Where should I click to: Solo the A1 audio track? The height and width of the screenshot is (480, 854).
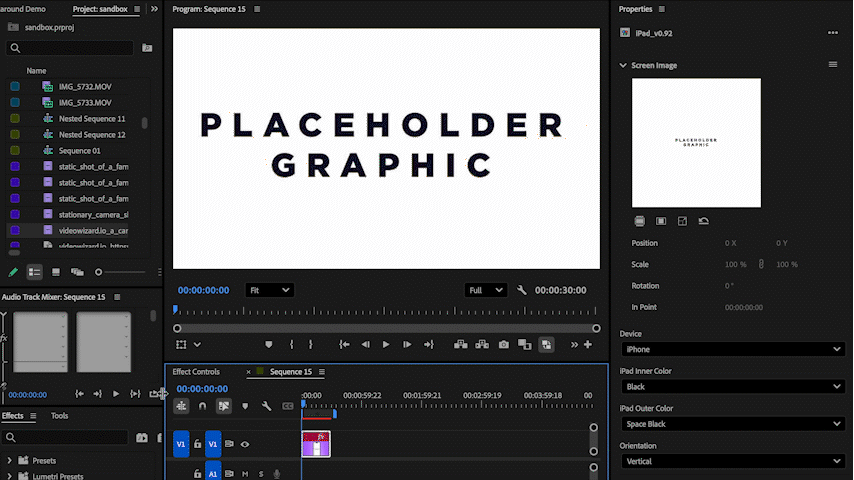[261, 474]
